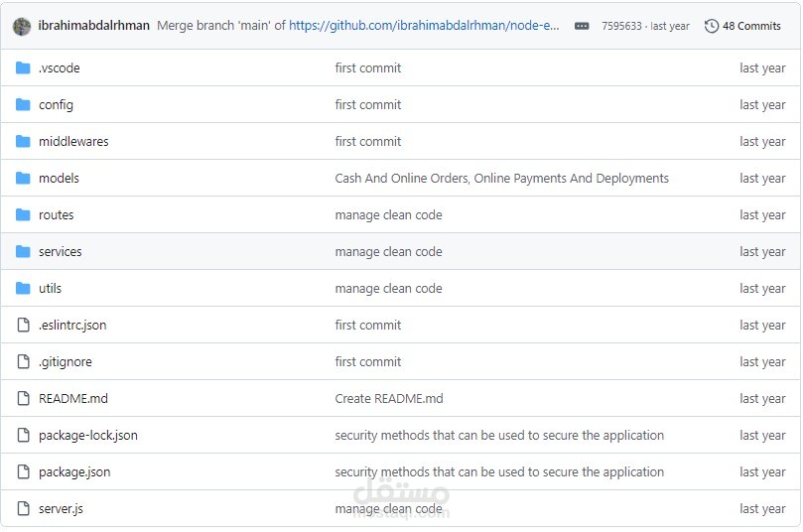Screen dimensions: 803x532
Task: Open 'security methods' commit in package.json row
Action: pos(499,472)
